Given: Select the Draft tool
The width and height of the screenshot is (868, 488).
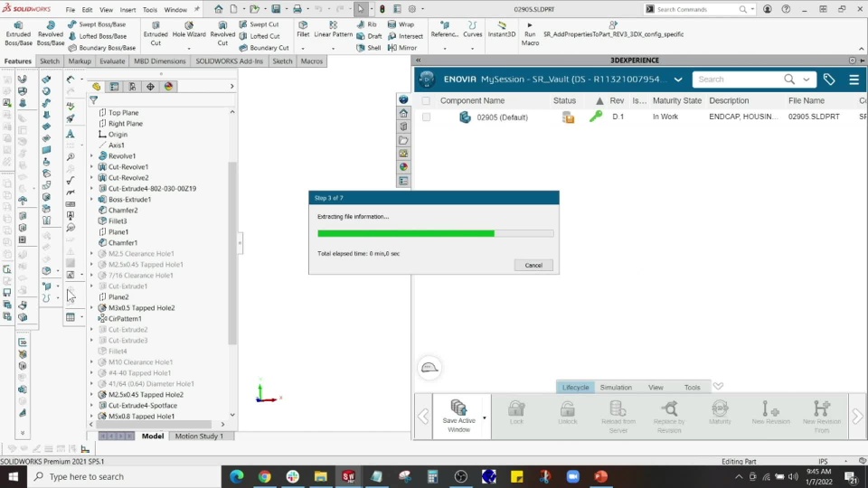Looking at the screenshot, I should tap(369, 36).
